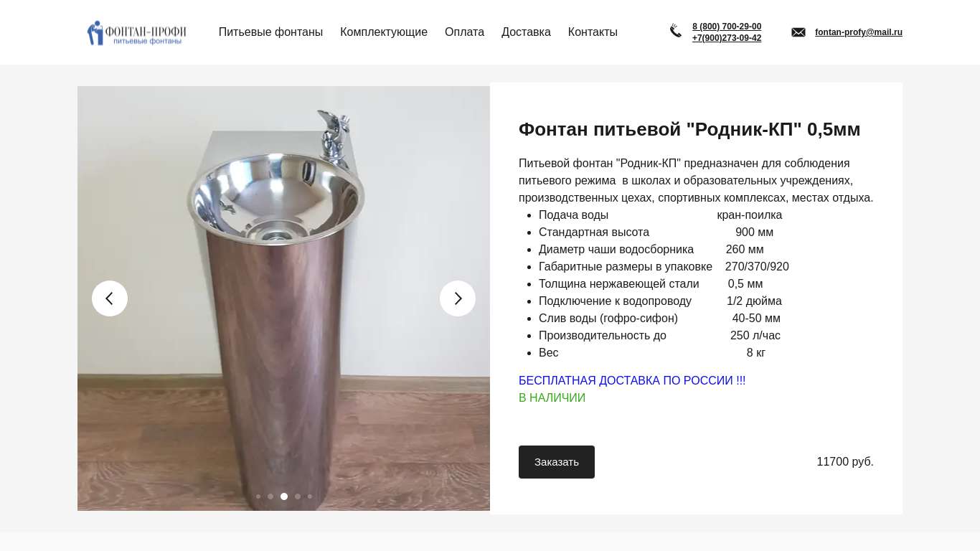This screenshot has width=980, height=551.
Task: Select the first carousel dot
Action: point(258,496)
